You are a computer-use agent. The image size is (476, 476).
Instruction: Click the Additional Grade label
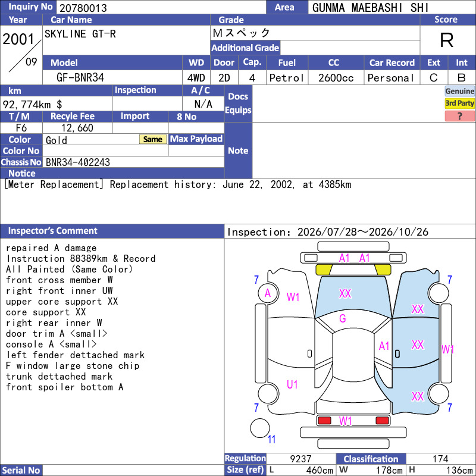coord(245,48)
